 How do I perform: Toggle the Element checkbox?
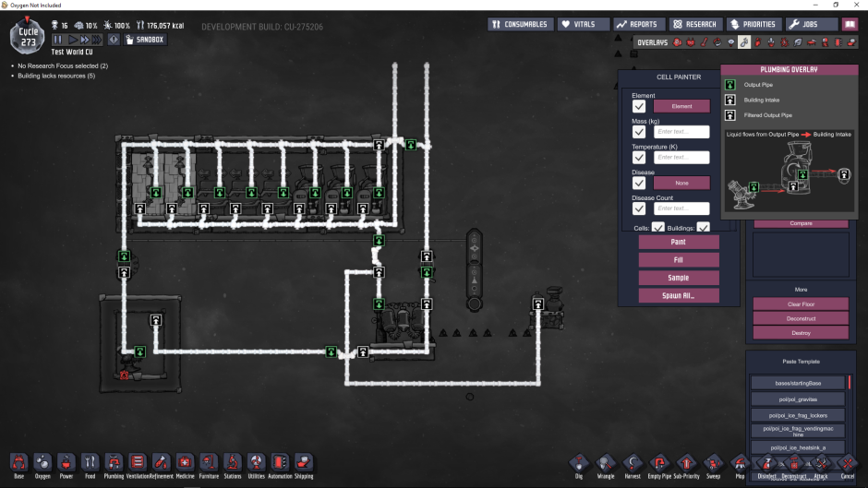click(x=639, y=106)
